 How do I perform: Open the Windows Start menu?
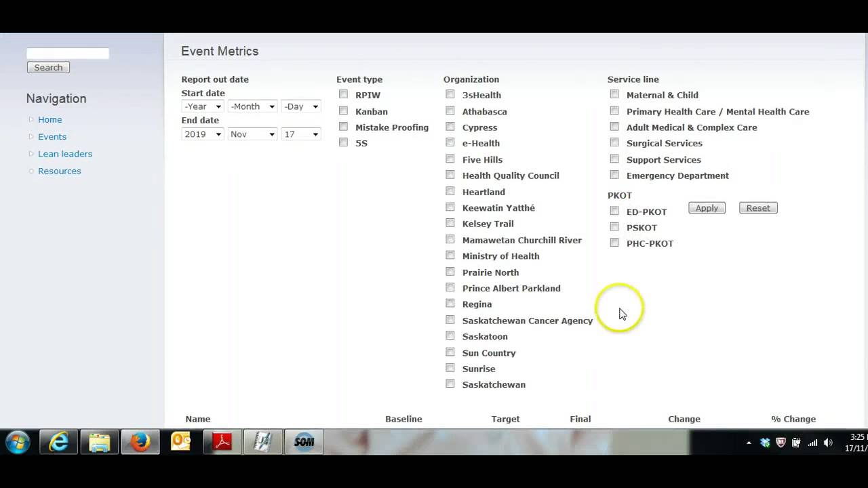click(x=18, y=443)
